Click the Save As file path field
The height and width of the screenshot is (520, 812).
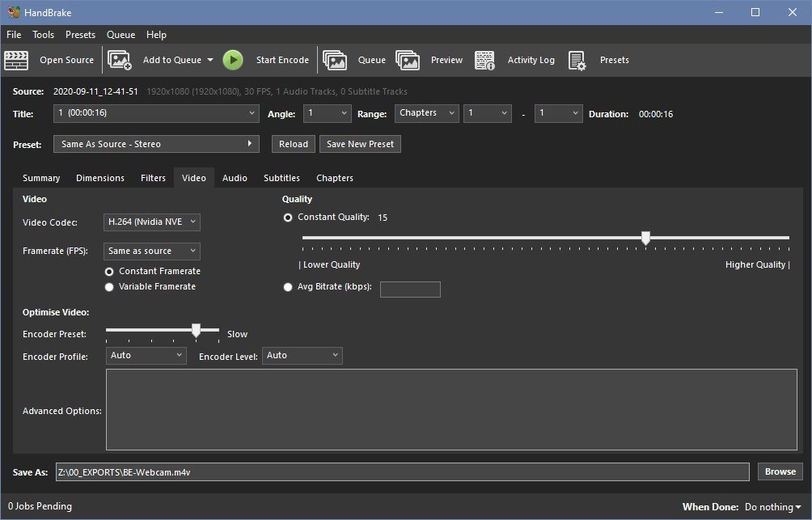(401, 472)
